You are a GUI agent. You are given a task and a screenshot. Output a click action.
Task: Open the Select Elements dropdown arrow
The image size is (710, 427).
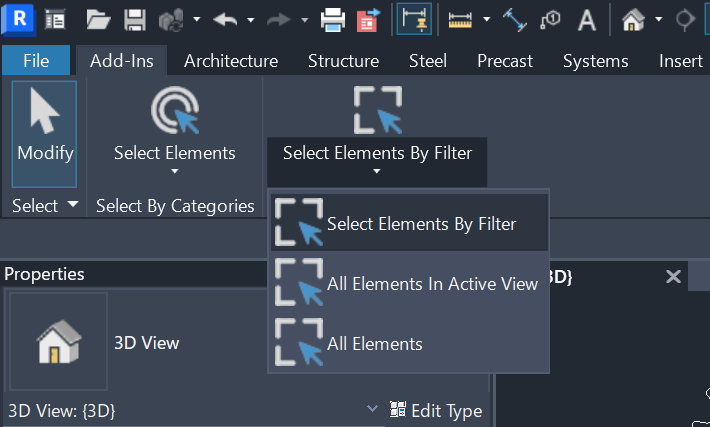point(174,171)
